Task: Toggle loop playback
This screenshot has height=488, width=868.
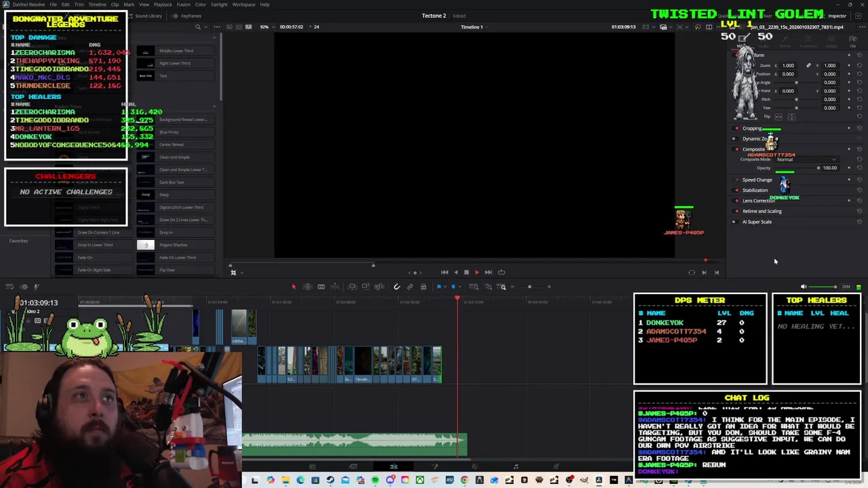Action: click(x=501, y=272)
